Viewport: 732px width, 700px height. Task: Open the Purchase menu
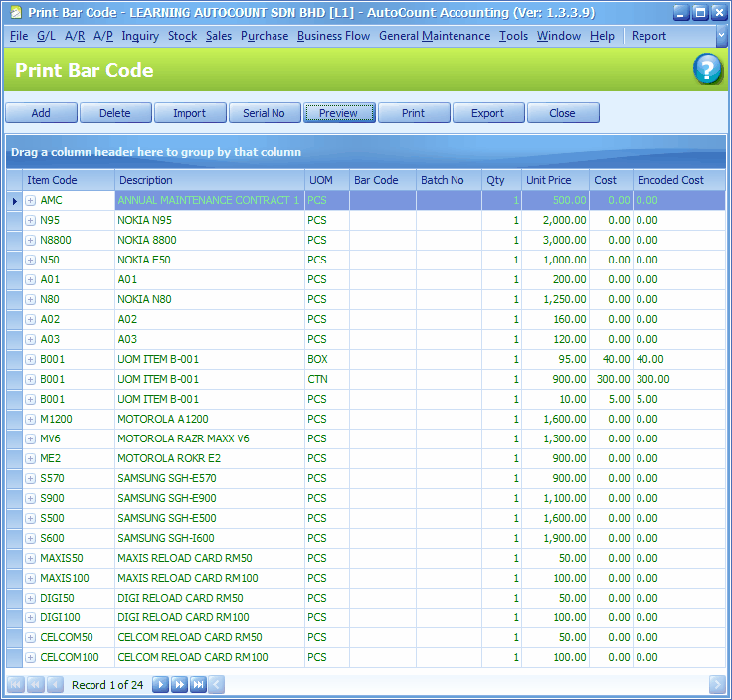[265, 36]
